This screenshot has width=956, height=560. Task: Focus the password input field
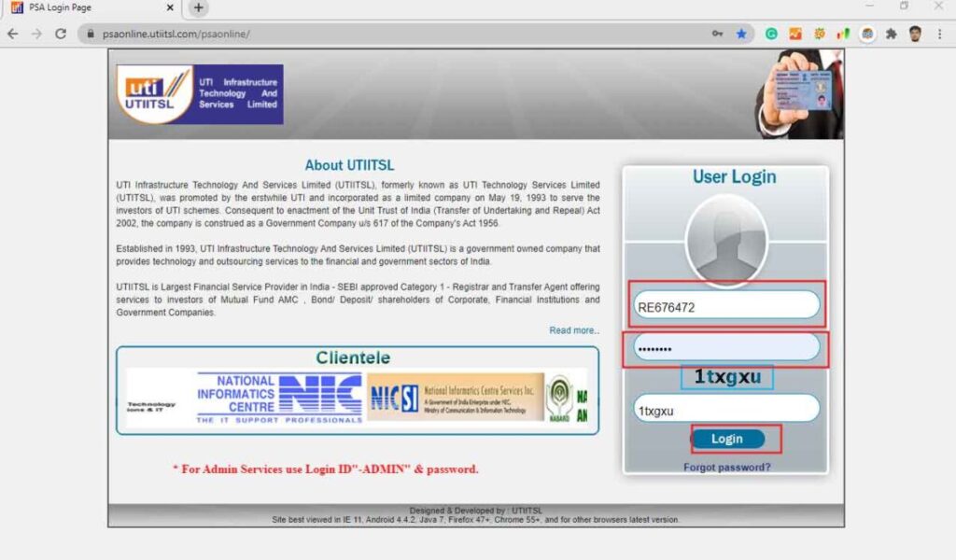[x=725, y=348]
